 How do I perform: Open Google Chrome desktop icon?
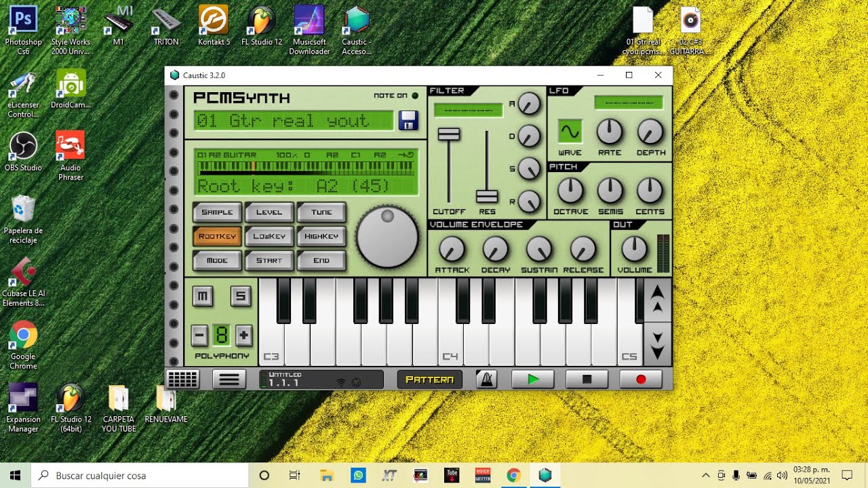pos(23,346)
